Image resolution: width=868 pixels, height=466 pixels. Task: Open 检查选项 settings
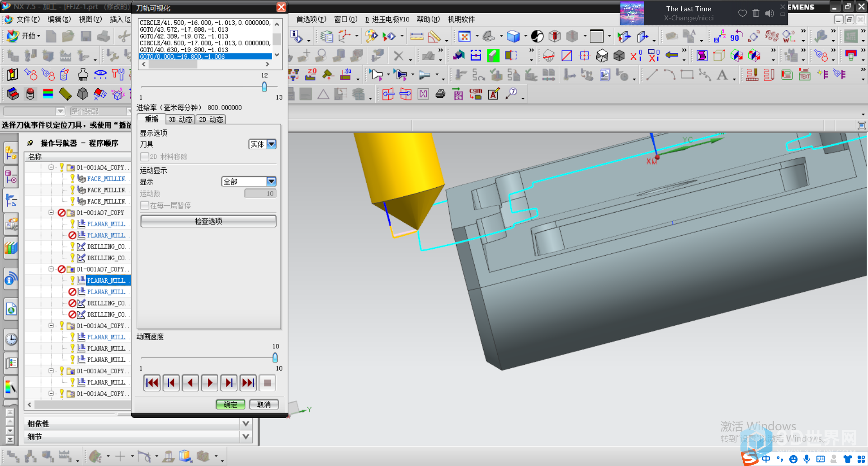pos(208,221)
